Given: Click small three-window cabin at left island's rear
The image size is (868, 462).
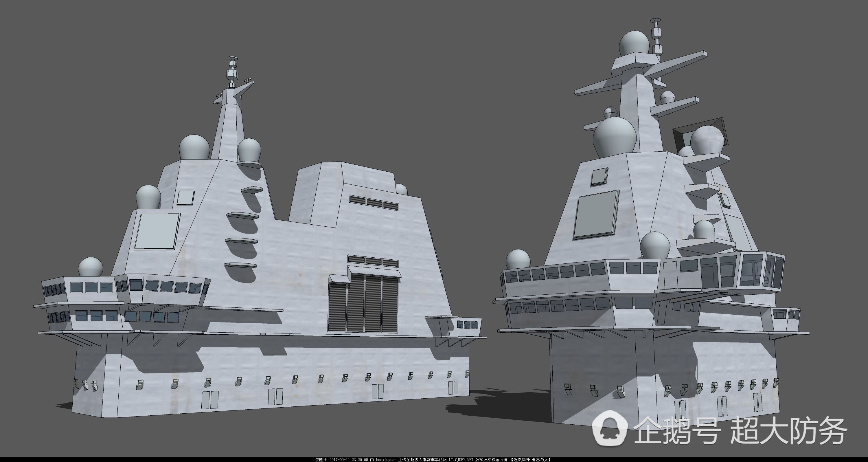Looking at the screenshot, I should coord(467,325).
